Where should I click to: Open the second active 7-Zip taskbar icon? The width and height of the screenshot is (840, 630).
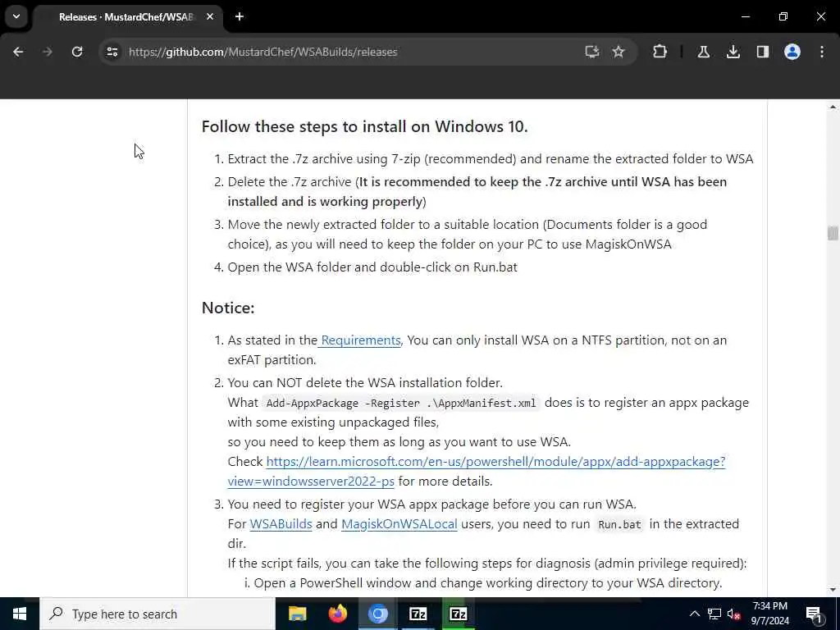coord(458,614)
